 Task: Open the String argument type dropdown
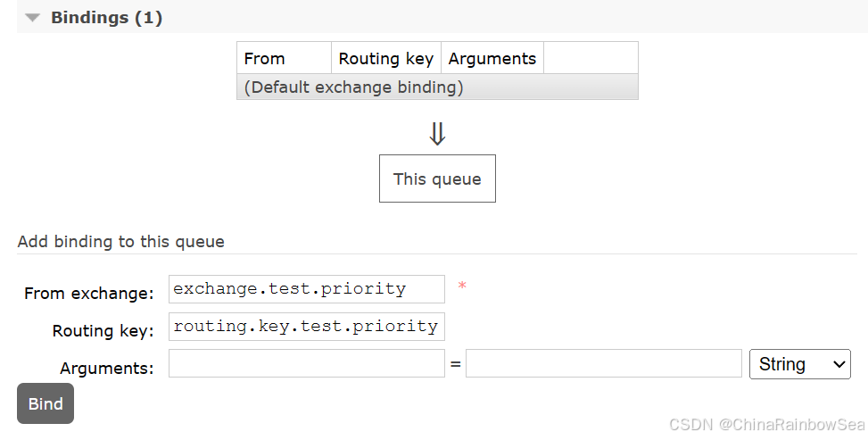(799, 364)
